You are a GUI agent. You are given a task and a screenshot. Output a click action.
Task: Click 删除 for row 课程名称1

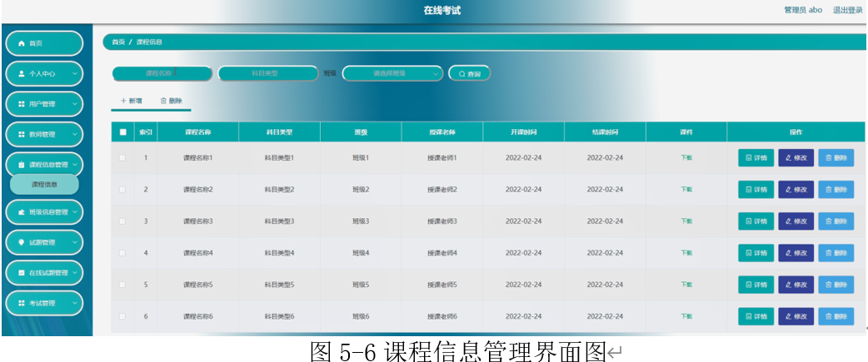(x=836, y=158)
